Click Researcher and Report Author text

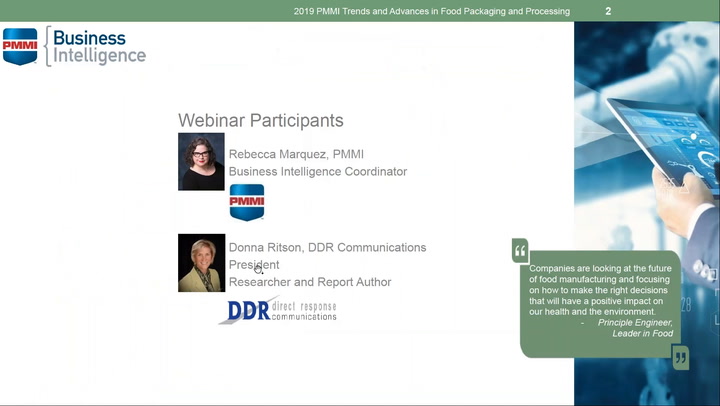[x=310, y=282]
